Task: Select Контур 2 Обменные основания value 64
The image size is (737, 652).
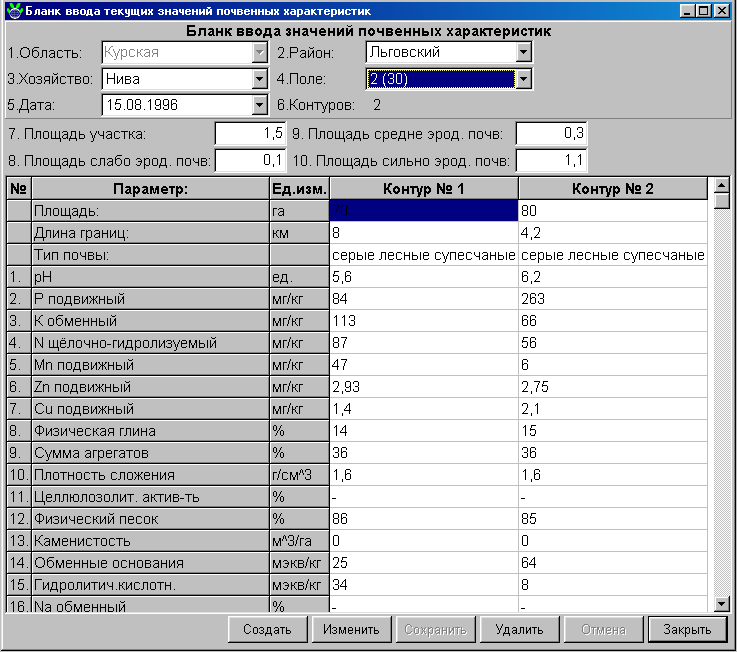Action: 613,563
